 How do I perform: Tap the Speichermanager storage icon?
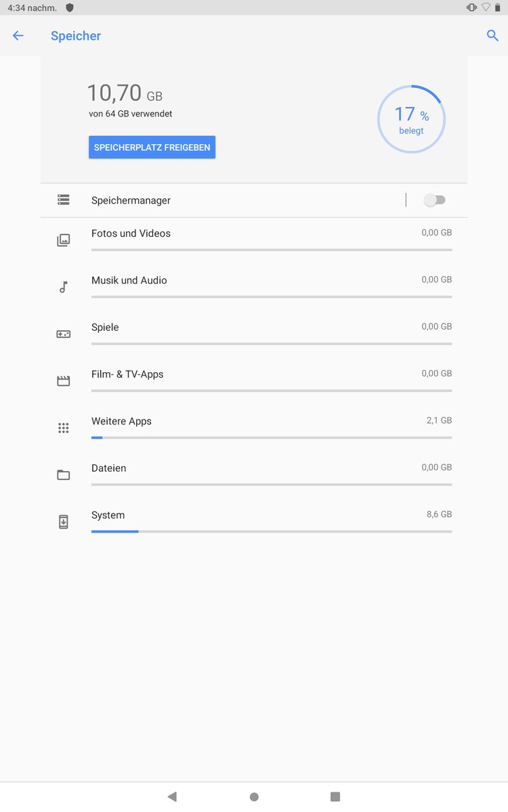(64, 200)
